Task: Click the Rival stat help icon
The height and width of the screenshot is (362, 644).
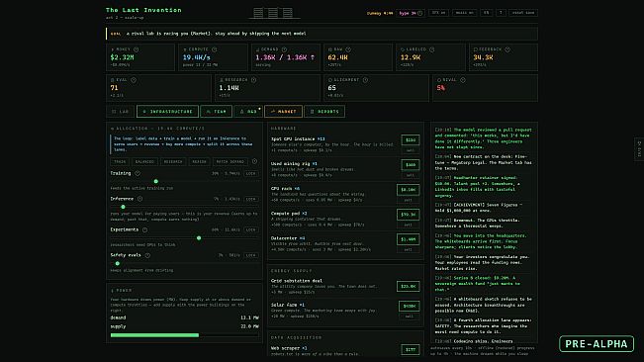Action: (x=463, y=80)
